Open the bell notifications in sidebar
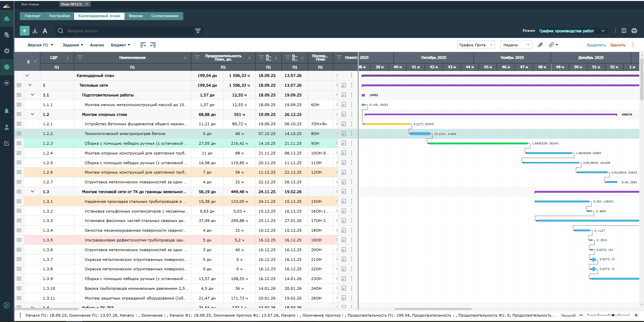 coord(6,111)
